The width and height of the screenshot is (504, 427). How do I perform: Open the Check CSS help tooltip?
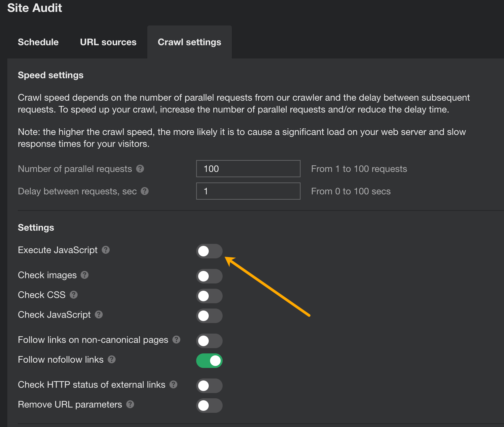pos(73,295)
